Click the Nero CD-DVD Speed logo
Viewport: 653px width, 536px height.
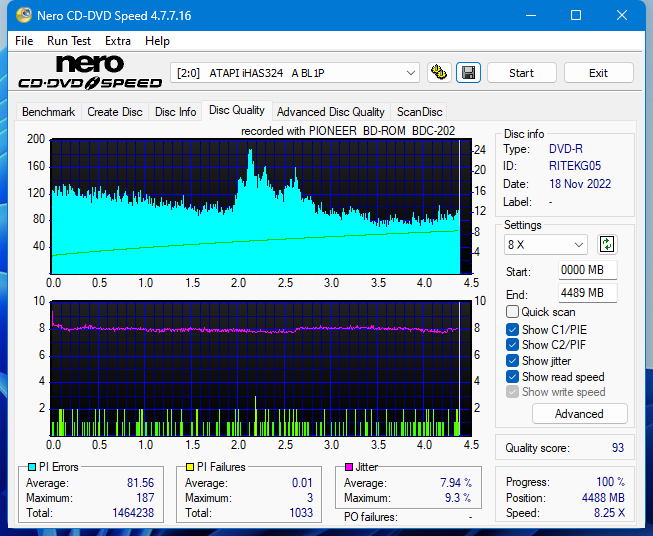(x=90, y=73)
